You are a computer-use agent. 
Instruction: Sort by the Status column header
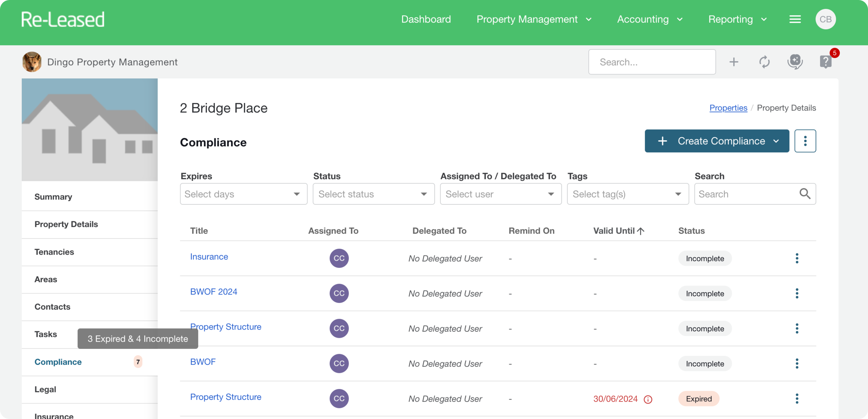point(691,231)
